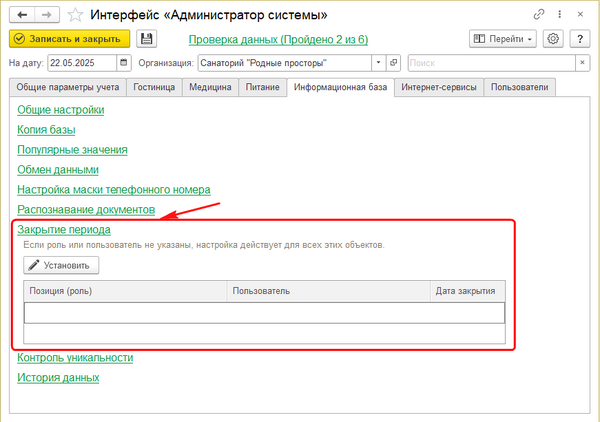Click the Установить button
This screenshot has width=600, height=422.
tap(61, 265)
